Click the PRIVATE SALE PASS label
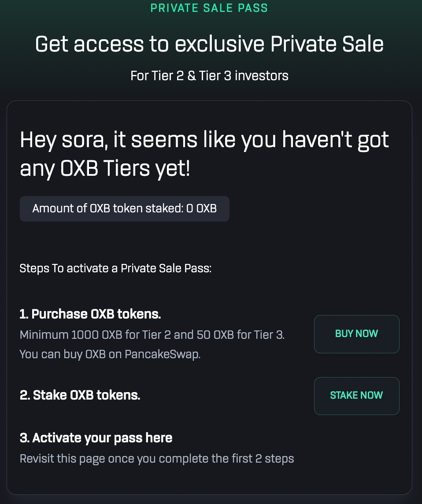The height and width of the screenshot is (504, 422). [x=209, y=8]
